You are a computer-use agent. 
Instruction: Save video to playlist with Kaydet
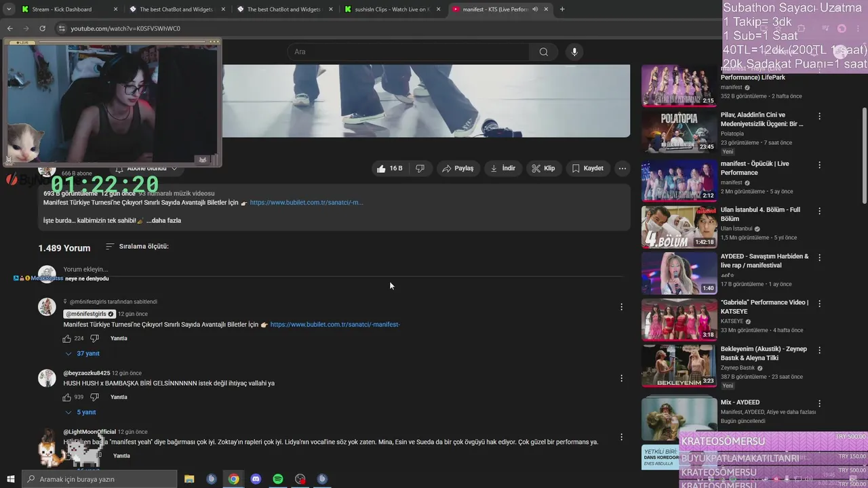(x=587, y=168)
